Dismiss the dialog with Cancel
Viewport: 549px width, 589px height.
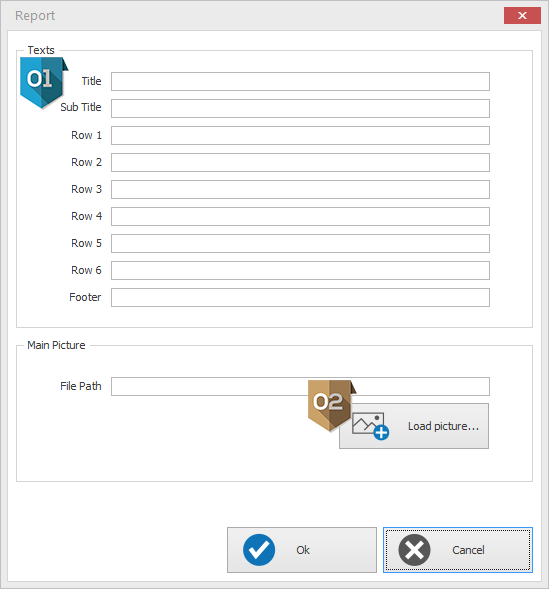click(x=458, y=550)
